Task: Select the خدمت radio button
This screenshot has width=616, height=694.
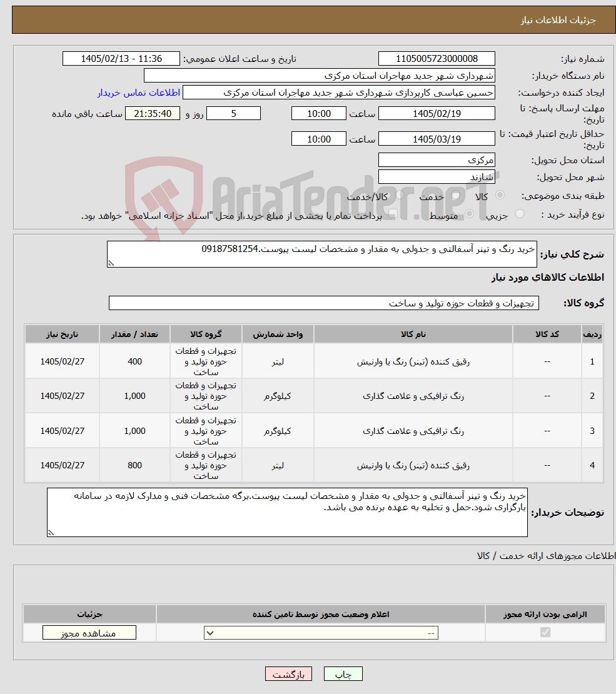Action: [x=456, y=195]
